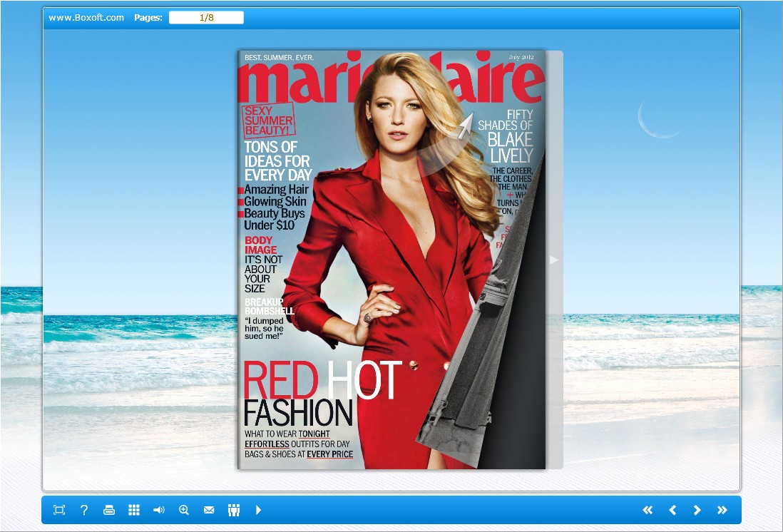Open the help question mark icon
The image size is (783, 532).
coord(84,510)
